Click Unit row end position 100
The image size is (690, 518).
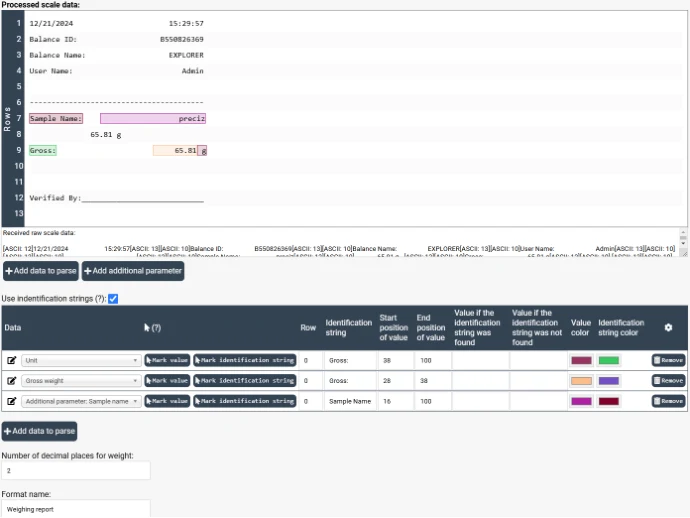pyautogui.click(x=432, y=360)
